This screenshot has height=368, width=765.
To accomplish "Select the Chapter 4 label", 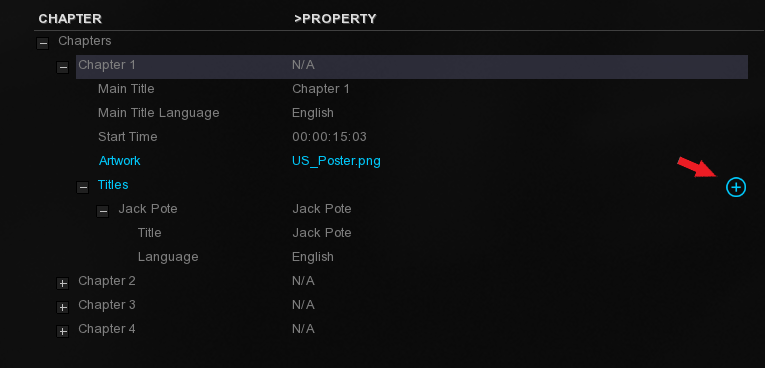I will point(107,328).
